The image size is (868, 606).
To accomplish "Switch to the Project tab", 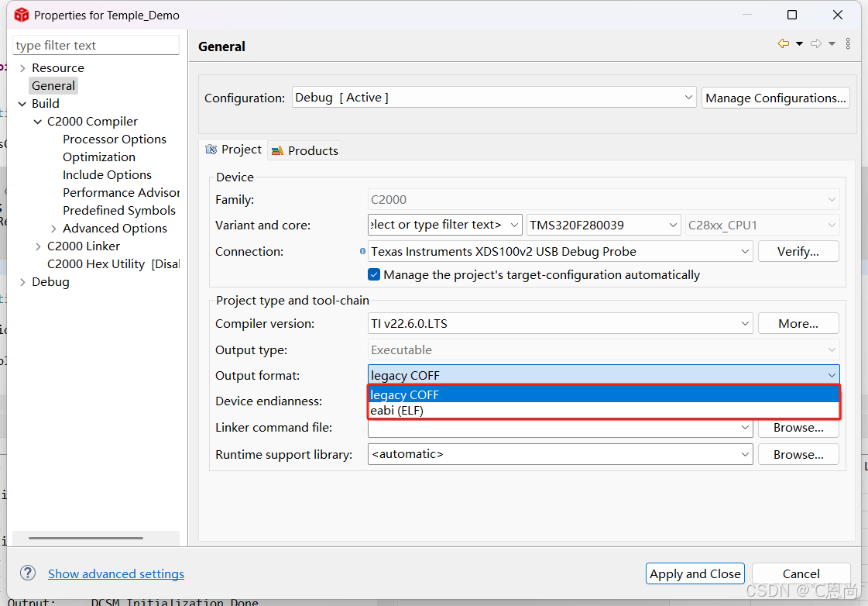I will coord(234,150).
